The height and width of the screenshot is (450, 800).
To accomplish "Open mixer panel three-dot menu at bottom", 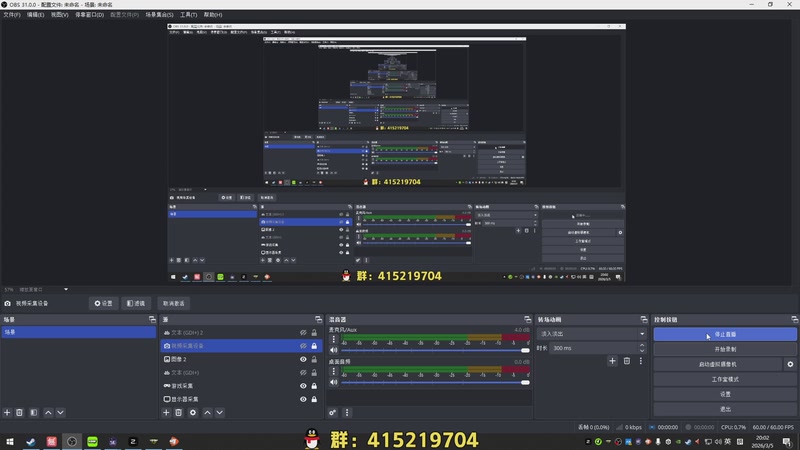I will 347,412.
